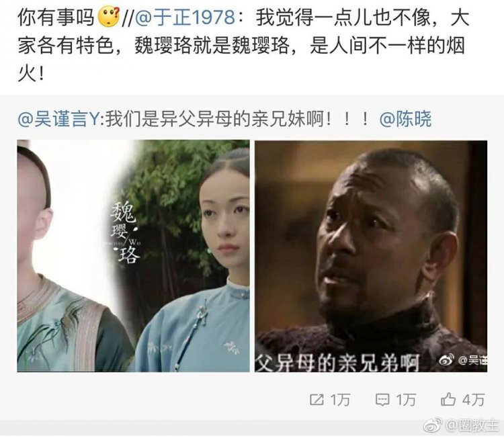
Task: Open the @陈晓 mention link
Action: click(x=405, y=119)
